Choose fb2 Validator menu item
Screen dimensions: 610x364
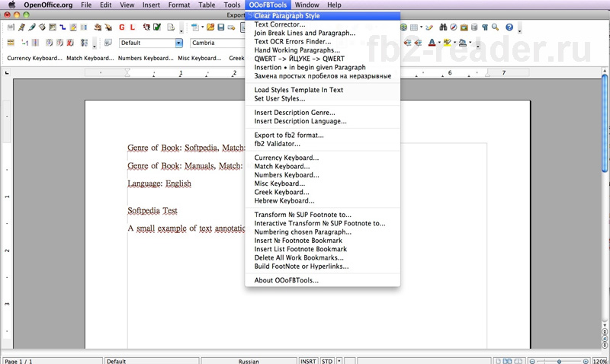coord(323,144)
